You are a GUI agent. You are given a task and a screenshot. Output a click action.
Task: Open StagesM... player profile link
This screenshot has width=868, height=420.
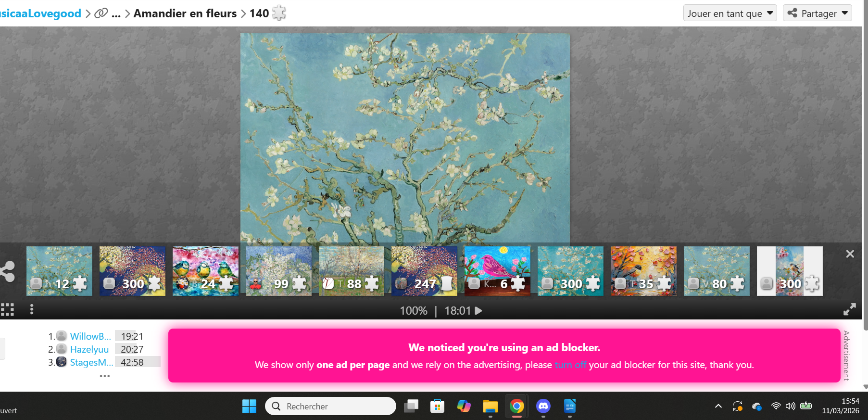click(92, 362)
